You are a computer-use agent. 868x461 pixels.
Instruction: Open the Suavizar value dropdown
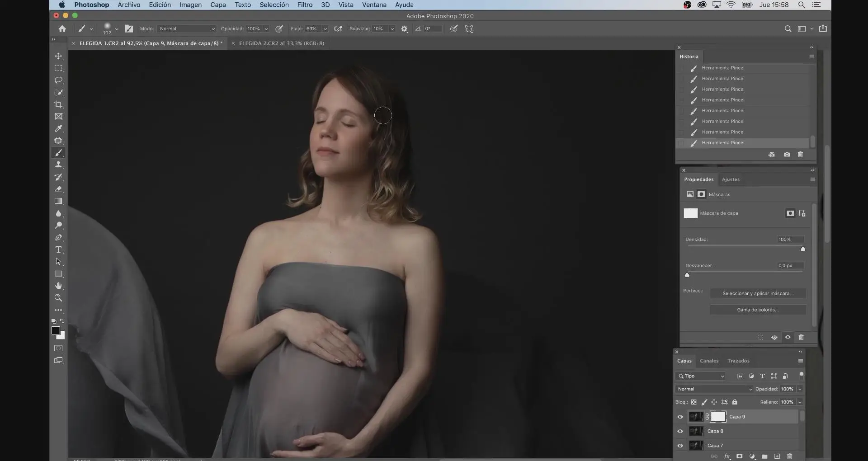392,29
